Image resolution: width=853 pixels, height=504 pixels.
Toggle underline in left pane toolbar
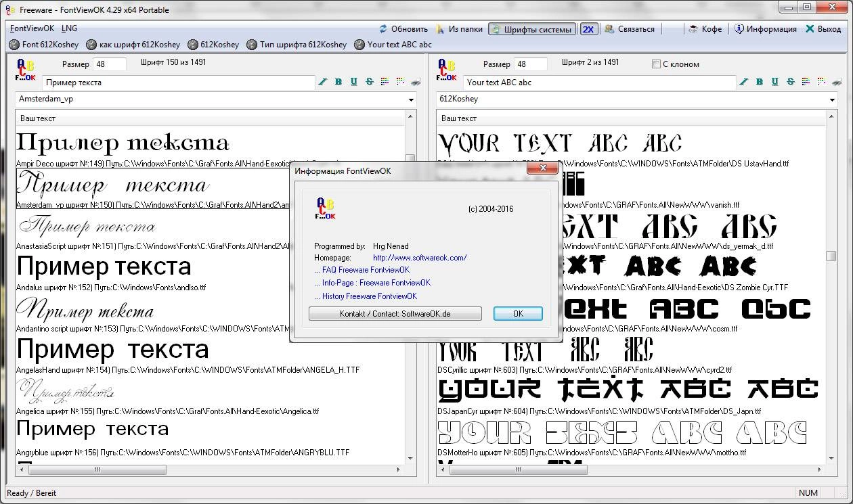353,82
